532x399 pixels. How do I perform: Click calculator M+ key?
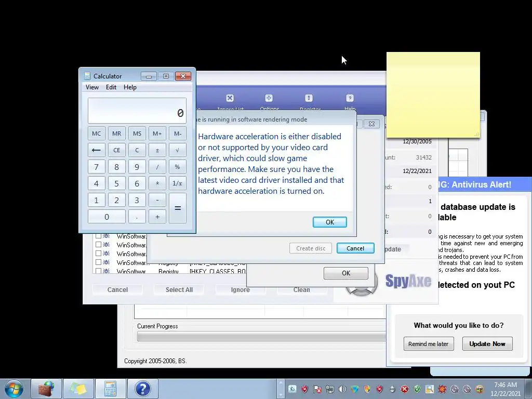(x=157, y=134)
